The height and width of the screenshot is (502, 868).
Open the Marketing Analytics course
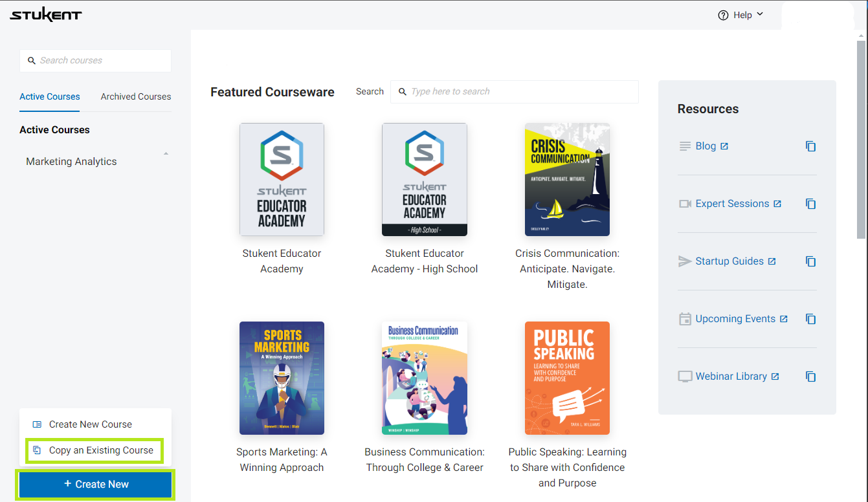click(x=71, y=162)
